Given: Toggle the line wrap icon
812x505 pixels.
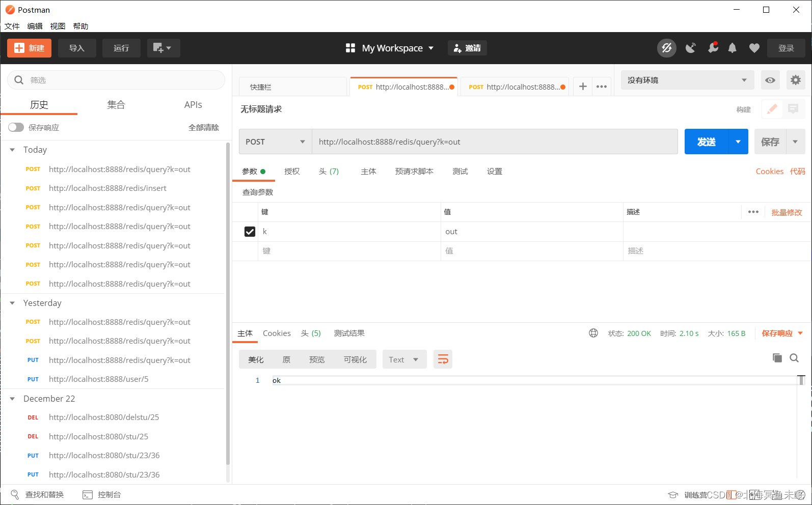Looking at the screenshot, I should [443, 359].
